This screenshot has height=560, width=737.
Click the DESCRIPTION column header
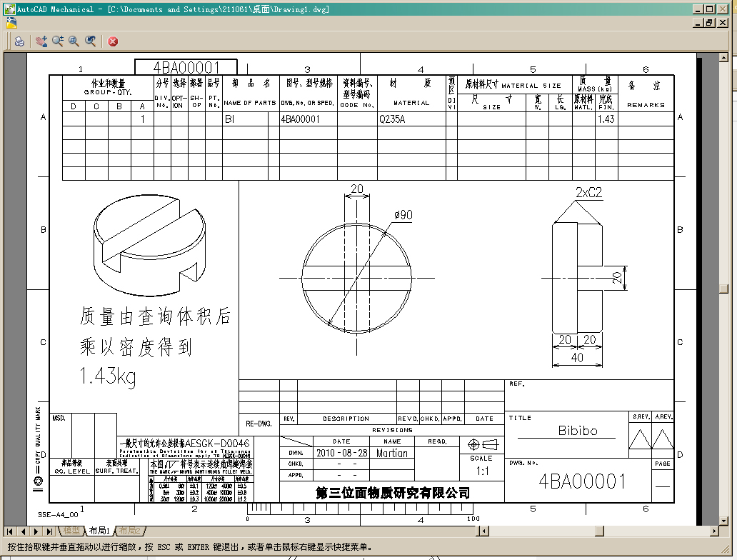pos(346,419)
